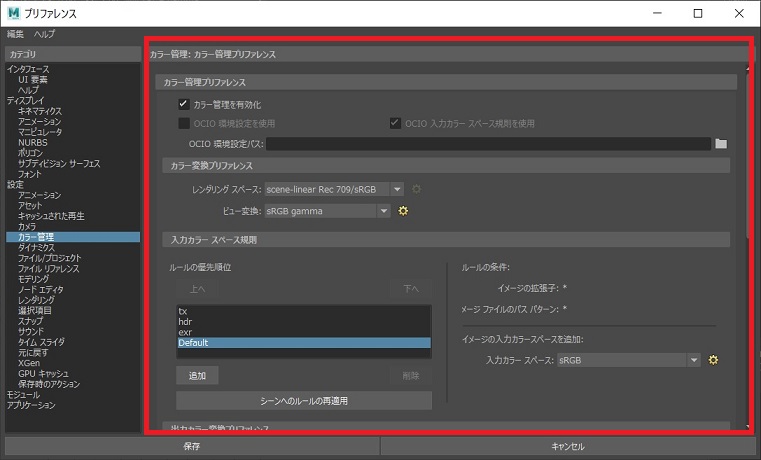Select アセット category

(30, 206)
